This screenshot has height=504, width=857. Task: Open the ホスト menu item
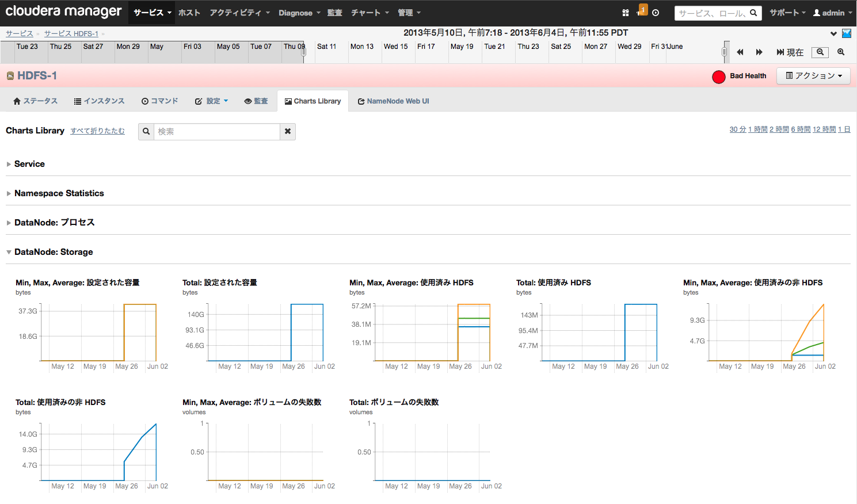pos(189,13)
